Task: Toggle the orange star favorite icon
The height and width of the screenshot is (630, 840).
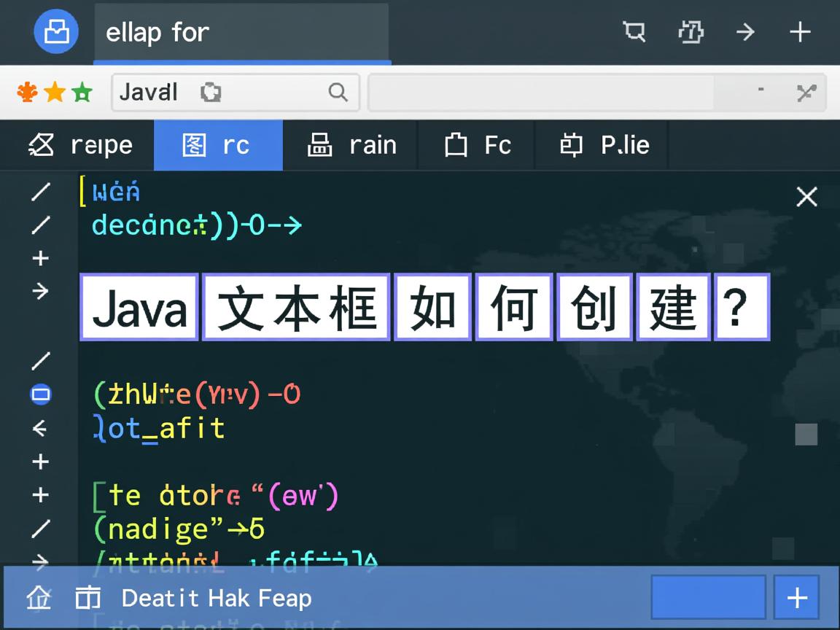Action: click(55, 92)
